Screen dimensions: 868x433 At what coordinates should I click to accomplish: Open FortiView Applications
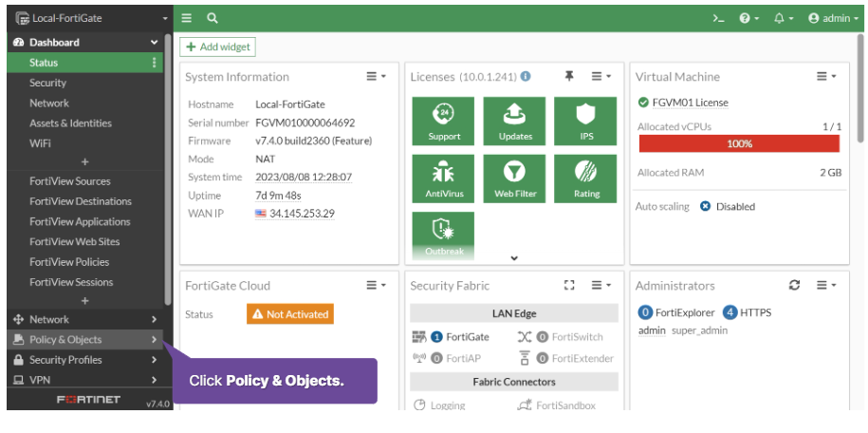click(80, 221)
